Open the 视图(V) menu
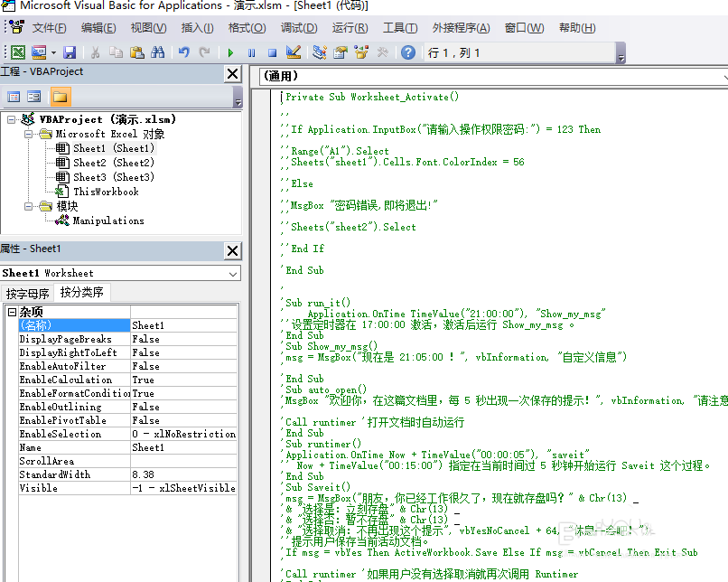The image size is (728, 582). point(148,28)
